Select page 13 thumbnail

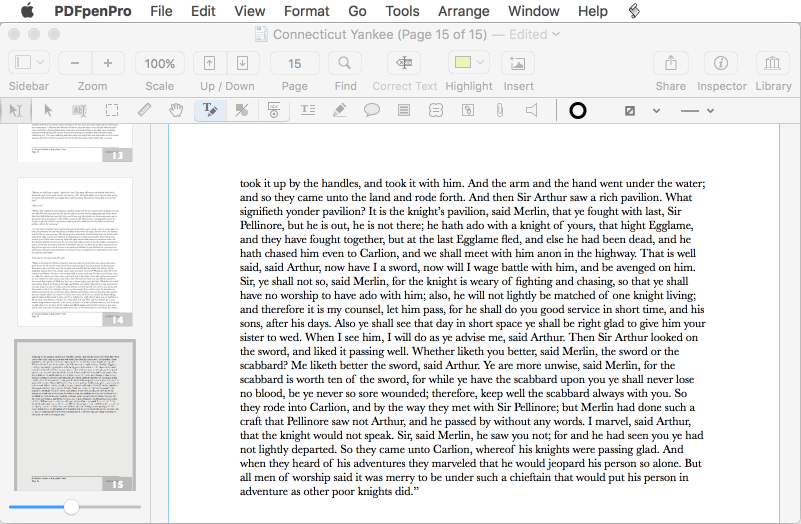pyautogui.click(x=75, y=142)
